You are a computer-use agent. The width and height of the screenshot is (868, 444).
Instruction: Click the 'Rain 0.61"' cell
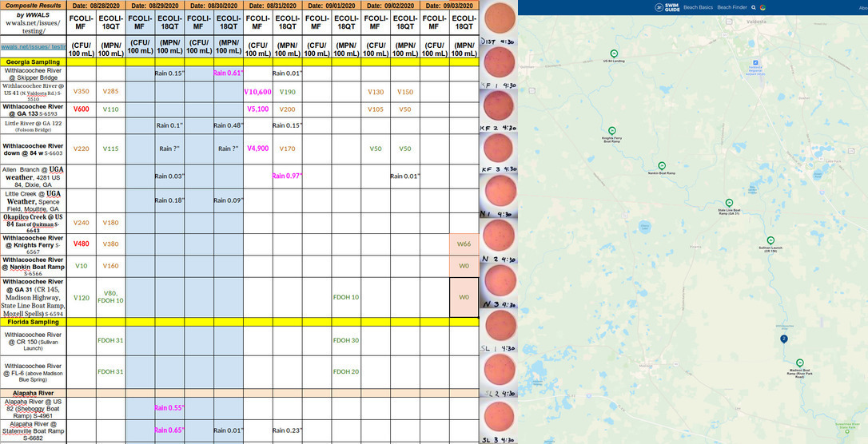pyautogui.click(x=229, y=73)
